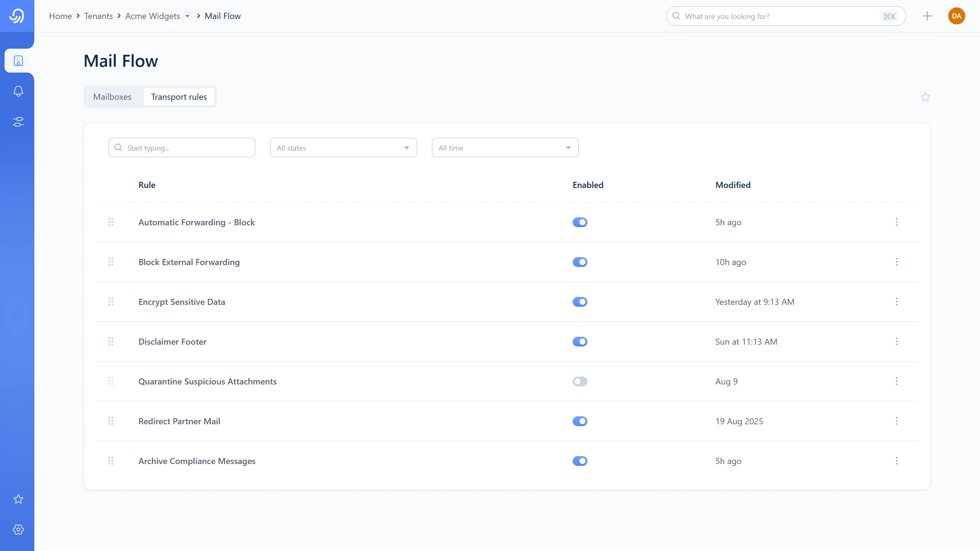Click Mail Flow breadcrumb
This screenshot has width=980, height=551.
[223, 16]
